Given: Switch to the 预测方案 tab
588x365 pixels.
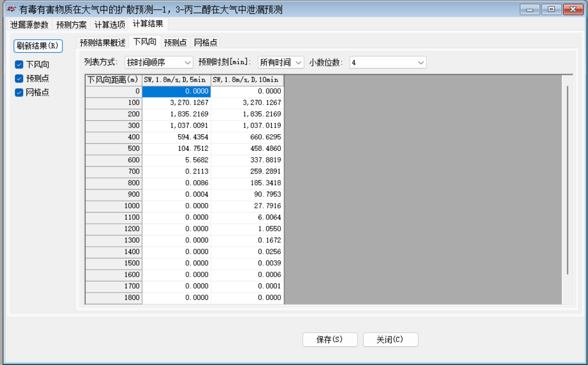Looking at the screenshot, I should pos(71,25).
